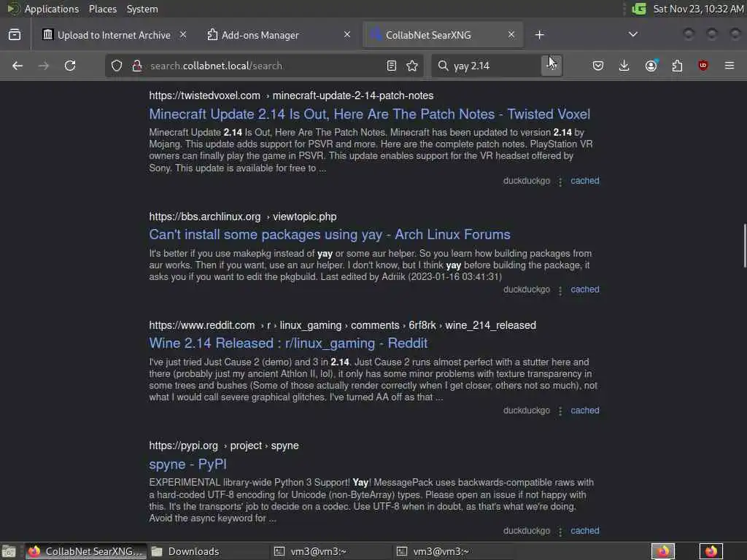Select the CollabNet SearXNG tab
Screen dimensions: 747x560
pos(443,35)
